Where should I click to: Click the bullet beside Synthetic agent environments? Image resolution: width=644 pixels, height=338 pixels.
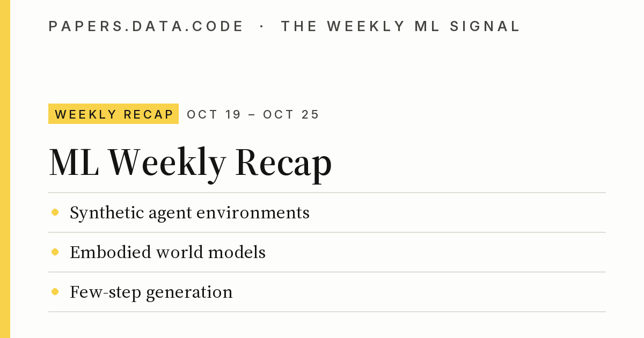[55, 212]
